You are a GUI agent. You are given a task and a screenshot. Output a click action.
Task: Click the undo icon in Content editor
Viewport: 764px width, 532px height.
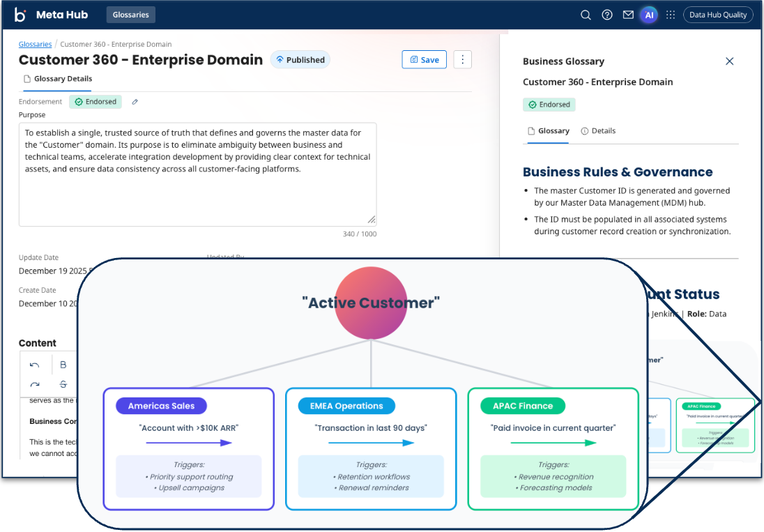(x=35, y=365)
